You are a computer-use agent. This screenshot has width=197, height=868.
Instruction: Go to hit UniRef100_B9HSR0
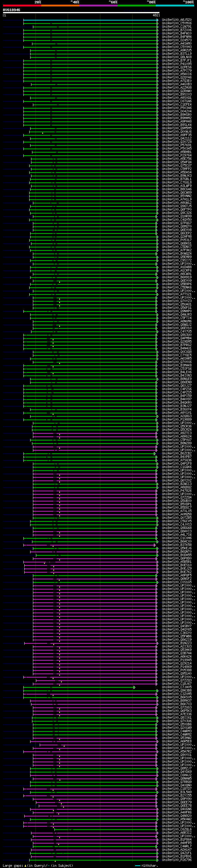click(177, 115)
